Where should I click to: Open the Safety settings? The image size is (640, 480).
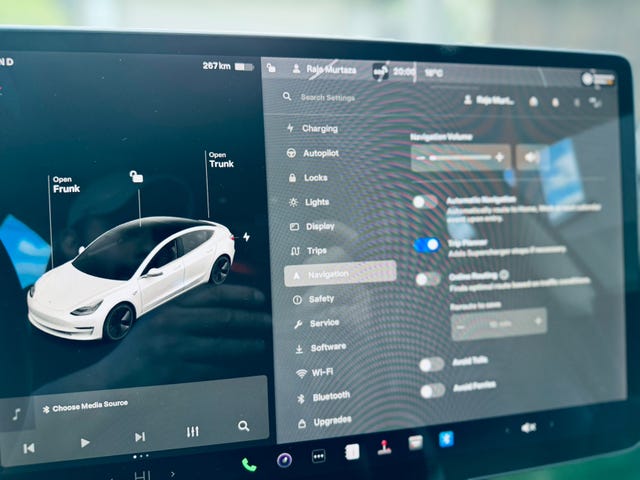(x=313, y=299)
